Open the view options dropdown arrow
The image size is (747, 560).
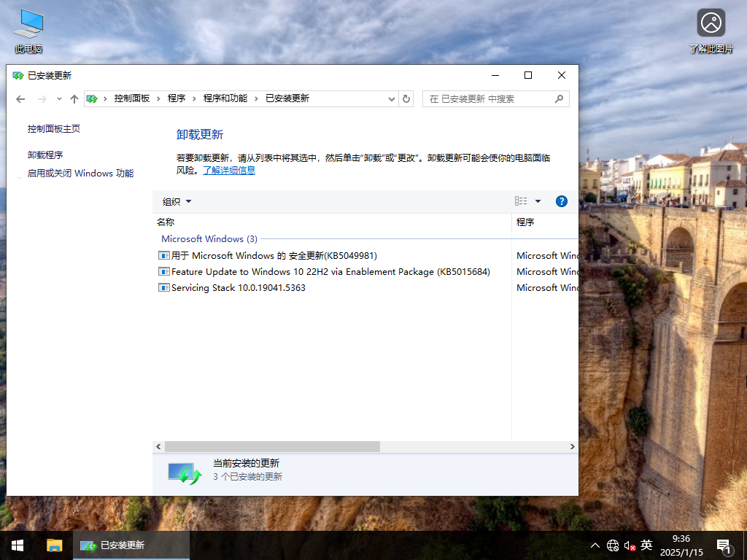tap(538, 201)
